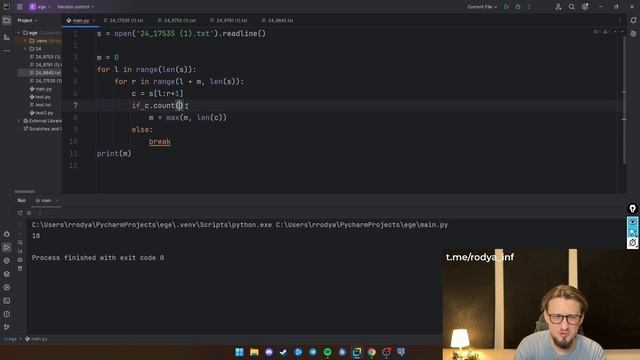Viewport: 640px width, 360px height.
Task: Open the main menu hamburger icon
Action: (20, 7)
